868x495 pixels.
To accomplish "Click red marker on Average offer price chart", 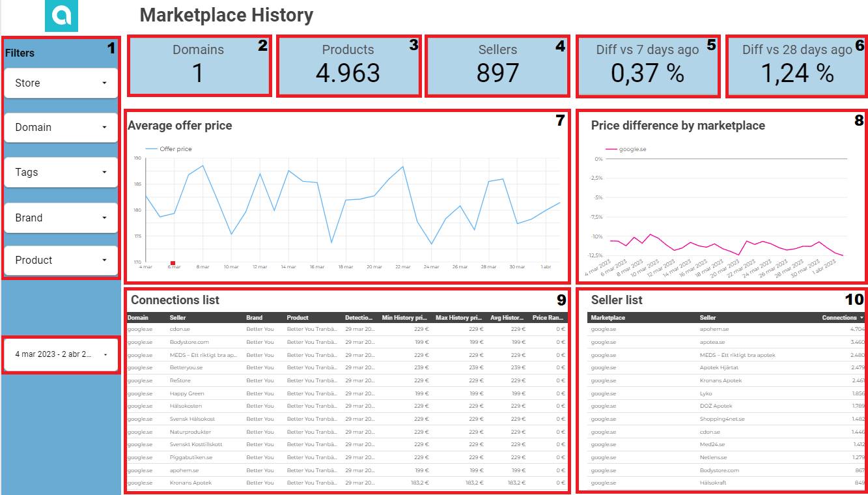I will click(x=173, y=263).
